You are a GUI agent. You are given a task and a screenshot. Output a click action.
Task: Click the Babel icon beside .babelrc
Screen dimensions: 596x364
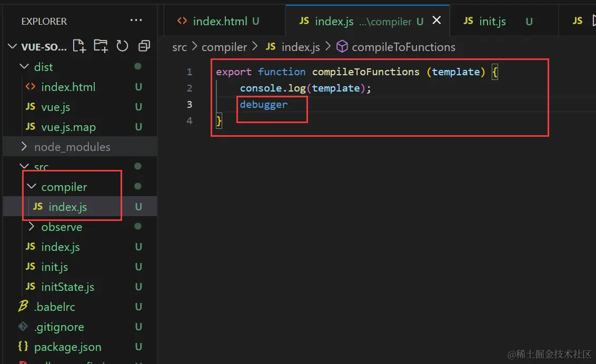pyautogui.click(x=23, y=306)
